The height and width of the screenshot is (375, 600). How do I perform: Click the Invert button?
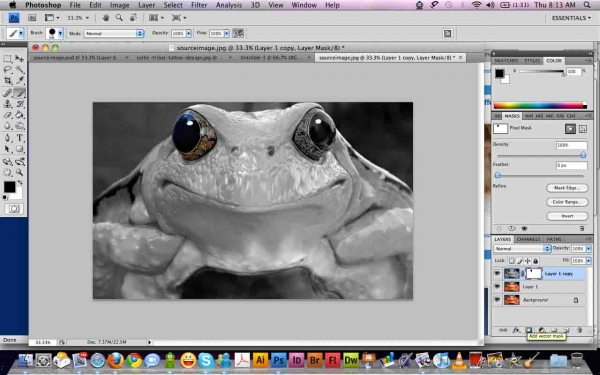(x=567, y=216)
